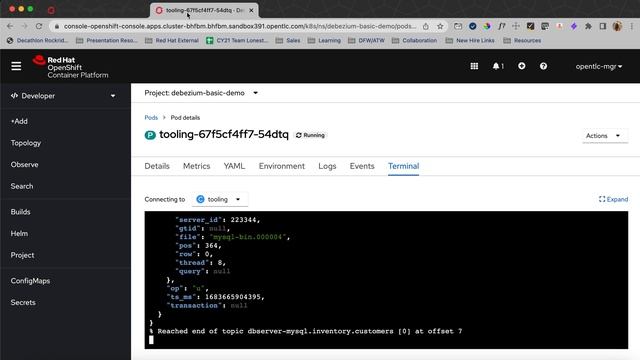Open the hamburger navigation menu

click(x=16, y=66)
